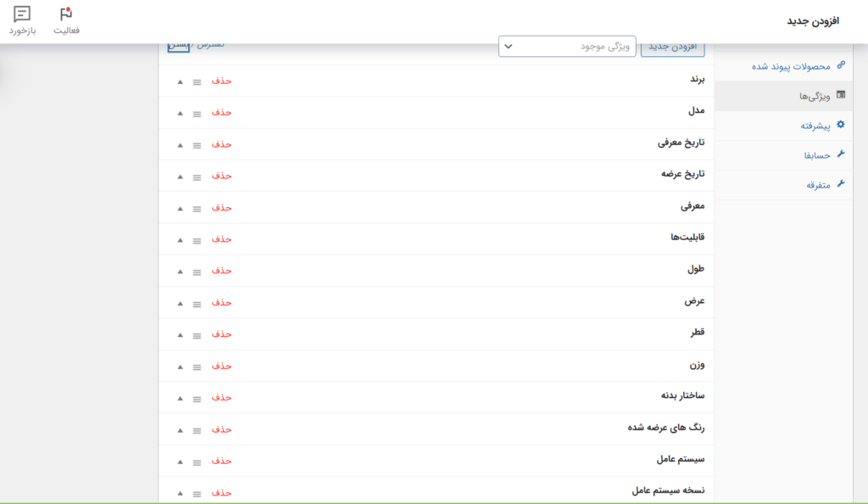This screenshot has height=504, width=868.
Task: Click حذف in رنگ های عرضه شده row
Action: [x=221, y=430]
